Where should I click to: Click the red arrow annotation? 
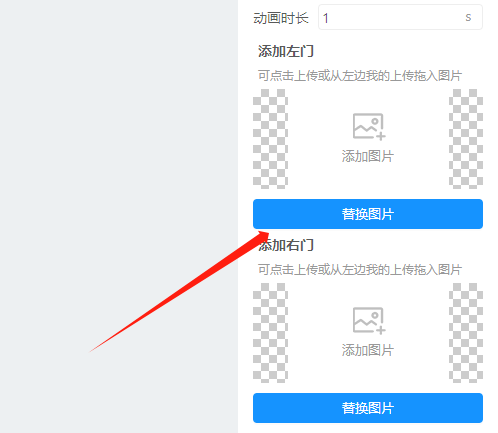(x=180, y=292)
